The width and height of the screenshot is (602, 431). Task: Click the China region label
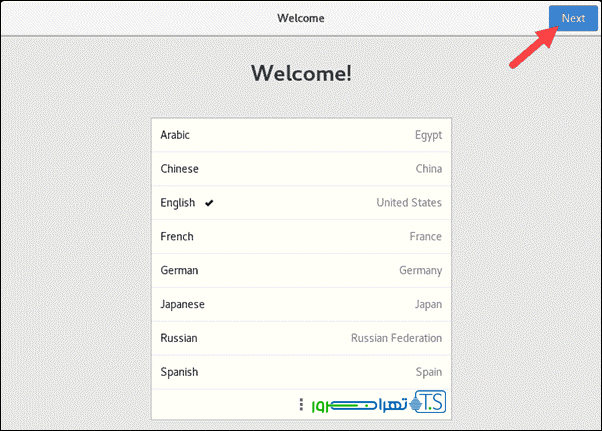pos(428,169)
